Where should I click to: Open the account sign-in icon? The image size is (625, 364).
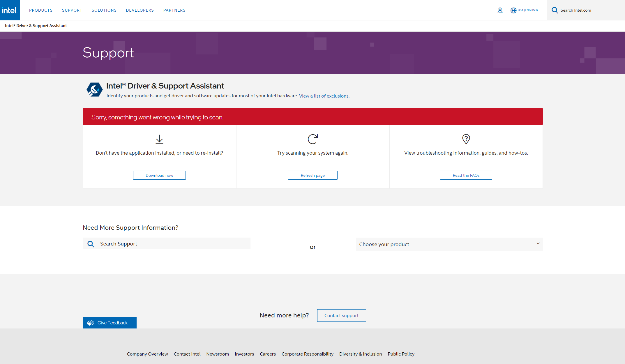coord(500,10)
